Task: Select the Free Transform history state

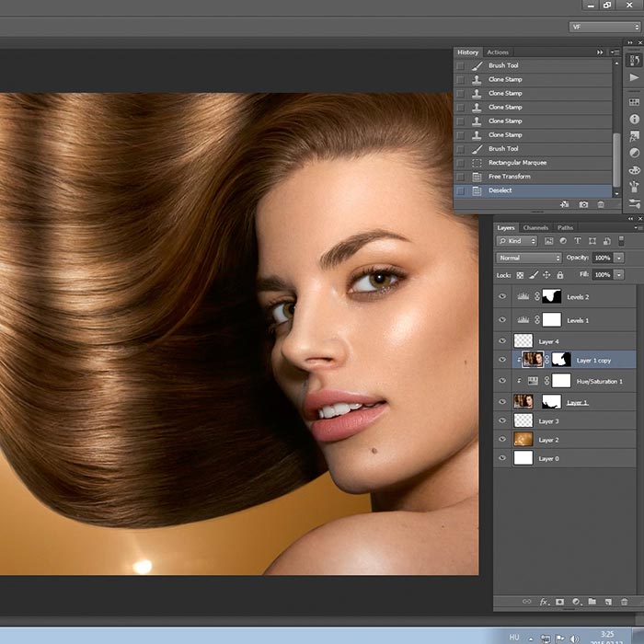Action: 533,177
